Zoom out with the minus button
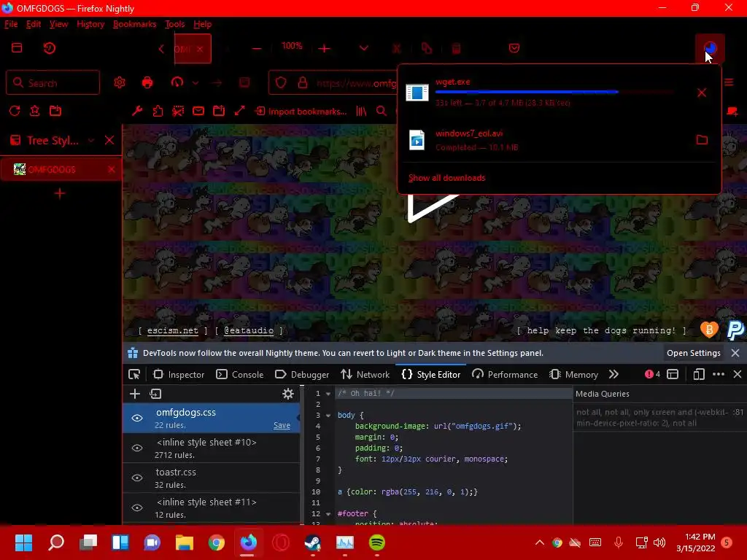This screenshot has width=747, height=560. pyautogui.click(x=257, y=49)
